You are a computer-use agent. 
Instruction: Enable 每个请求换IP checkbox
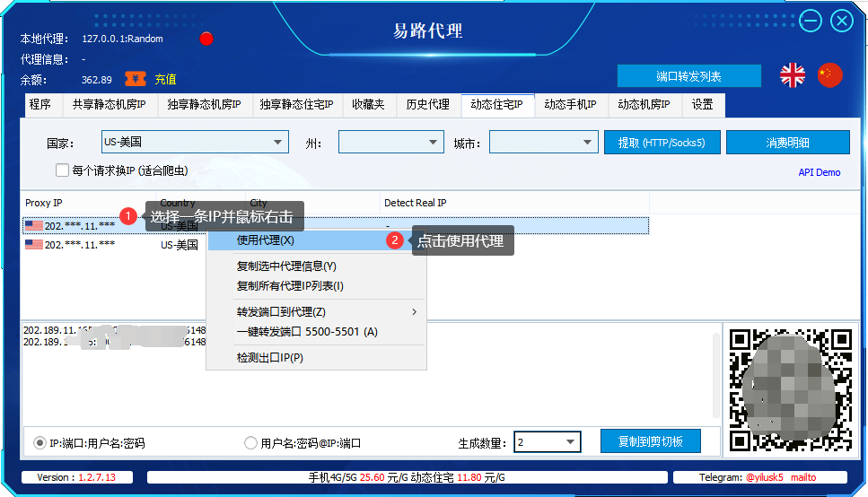pyautogui.click(x=63, y=170)
